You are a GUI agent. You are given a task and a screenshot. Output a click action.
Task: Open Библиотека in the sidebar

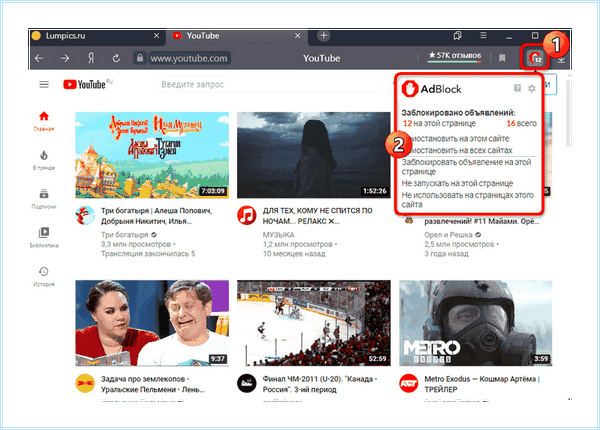click(x=44, y=238)
